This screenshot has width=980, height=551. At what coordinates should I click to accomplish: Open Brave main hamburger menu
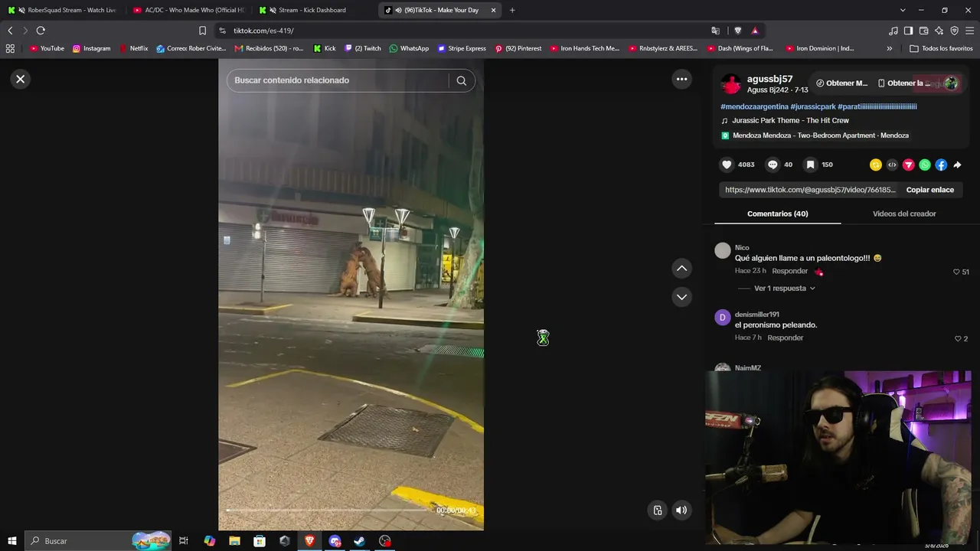click(x=970, y=31)
